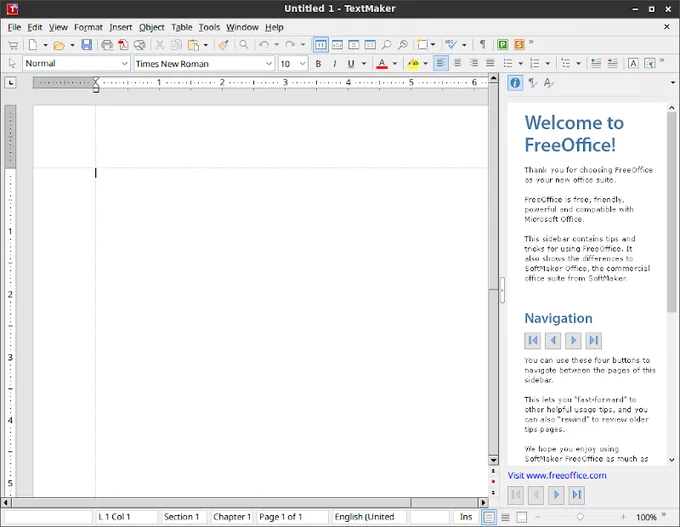Align text left
Screen dimensions: 680x527
click(x=441, y=63)
